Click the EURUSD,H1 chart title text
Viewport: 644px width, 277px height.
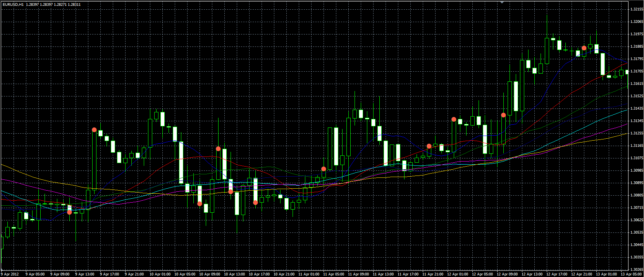tap(13, 5)
